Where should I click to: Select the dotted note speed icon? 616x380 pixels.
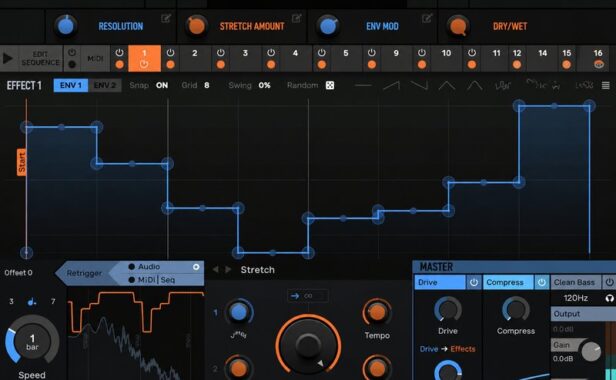pos(32,302)
